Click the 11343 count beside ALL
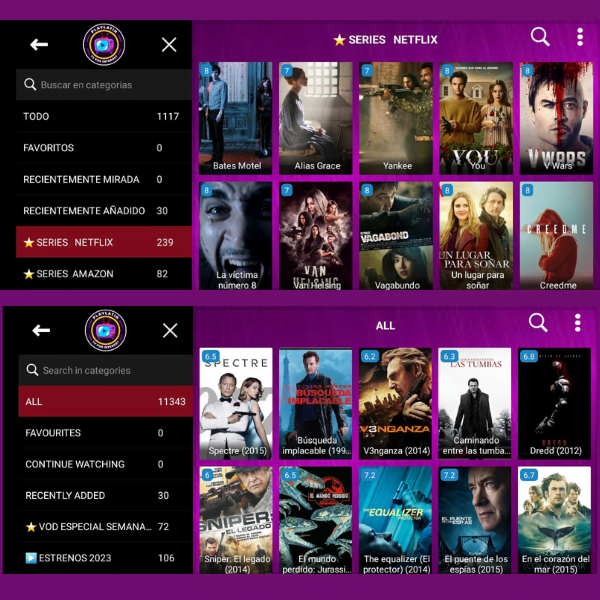The height and width of the screenshot is (600, 600). [172, 401]
